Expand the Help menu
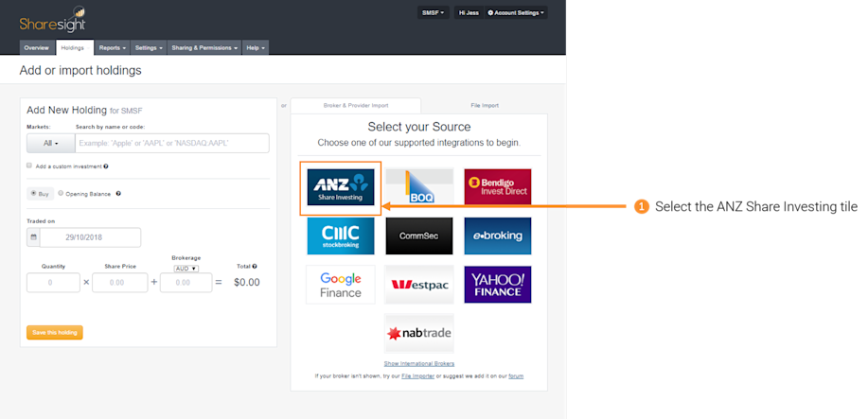868x419 pixels. [256, 48]
